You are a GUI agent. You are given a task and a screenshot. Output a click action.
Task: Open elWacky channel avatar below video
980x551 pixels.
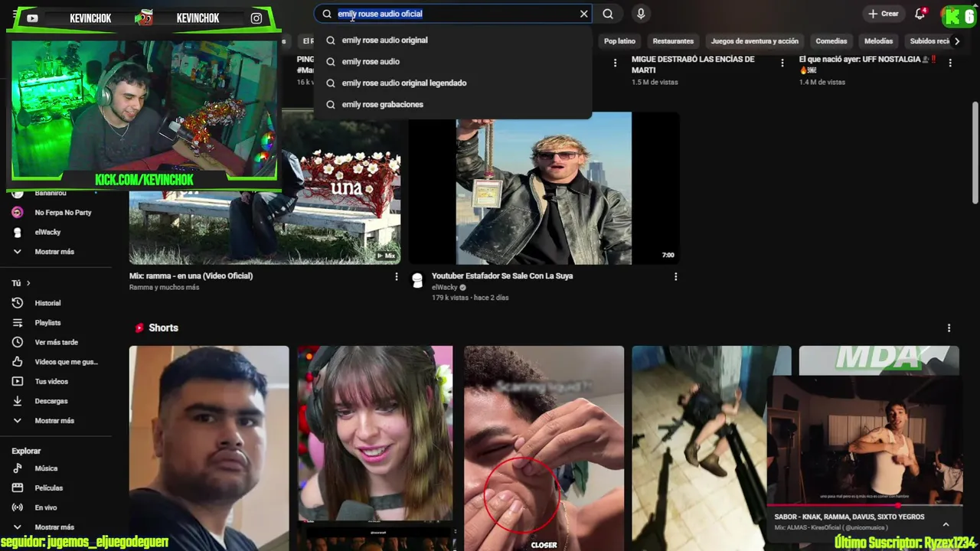(417, 281)
